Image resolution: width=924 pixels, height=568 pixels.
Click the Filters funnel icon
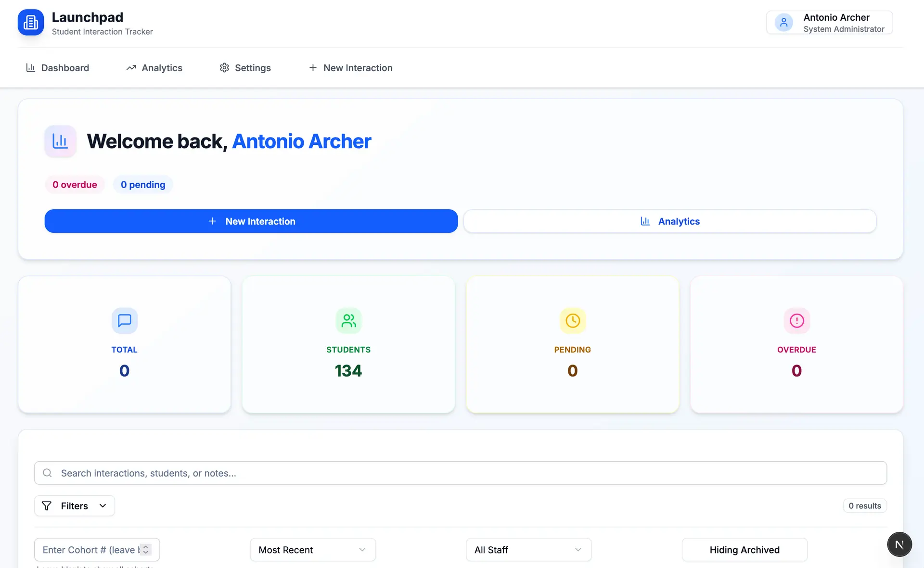tap(47, 505)
